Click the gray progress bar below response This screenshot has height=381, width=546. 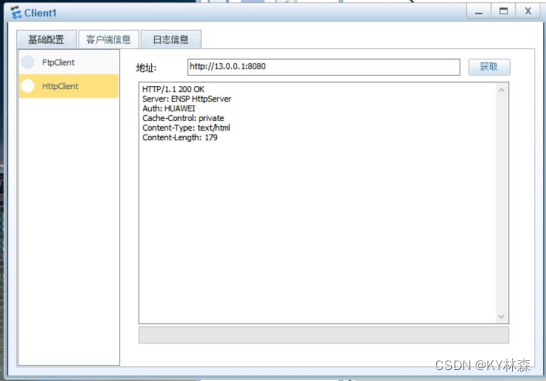323,335
